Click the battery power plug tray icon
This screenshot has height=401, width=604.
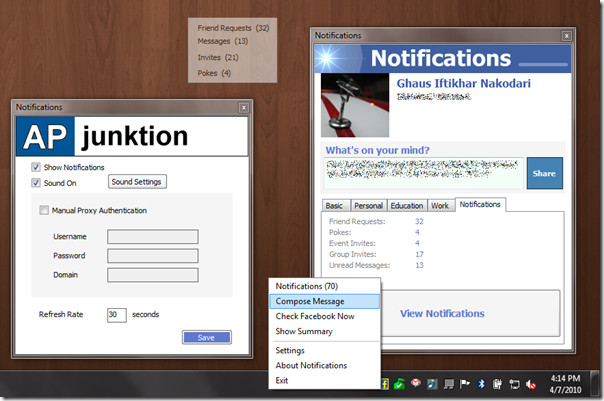click(497, 384)
